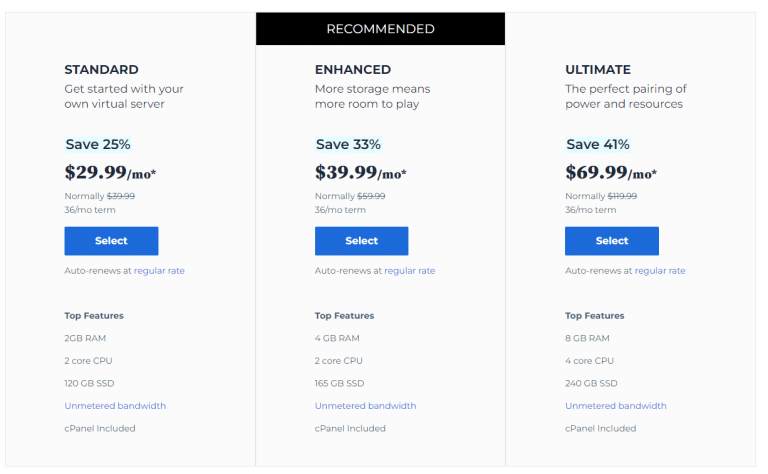768x474 pixels.
Task: Click the STANDARD plan heading
Action: coord(101,70)
